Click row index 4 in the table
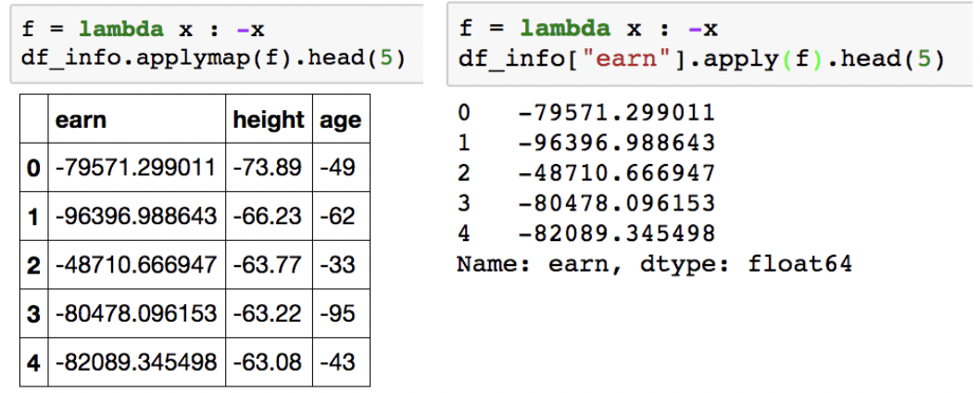 (33, 362)
